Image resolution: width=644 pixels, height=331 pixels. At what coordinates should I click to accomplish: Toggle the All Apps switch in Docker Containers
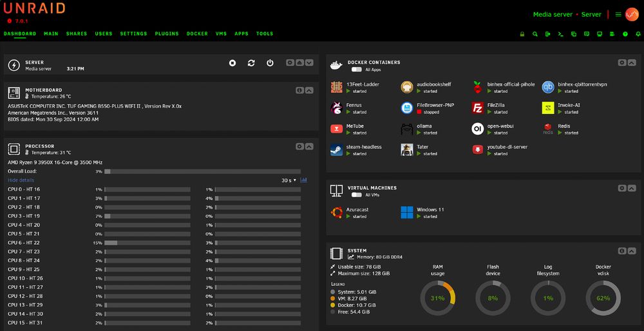[x=357, y=70]
